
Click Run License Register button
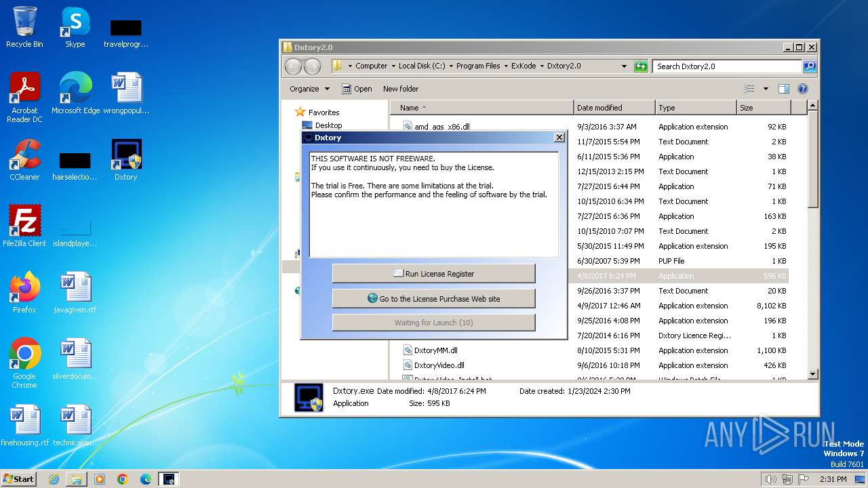[x=434, y=274]
